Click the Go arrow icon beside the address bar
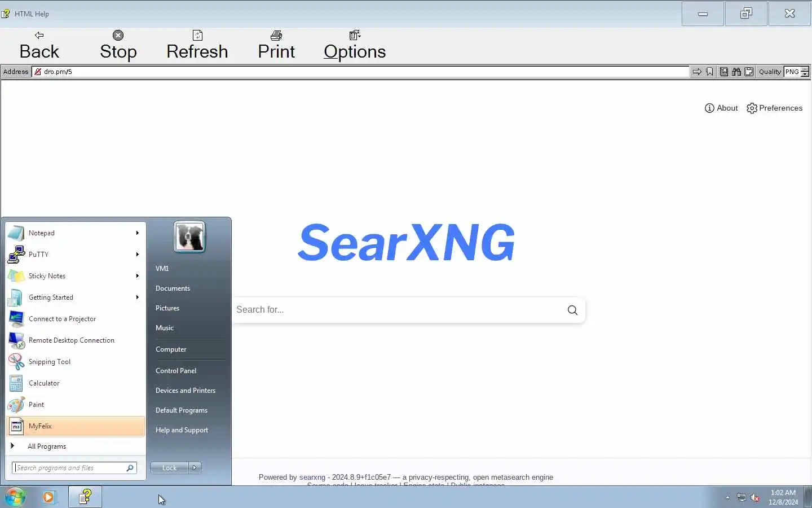Viewport: 812px width, 508px height. coord(697,72)
